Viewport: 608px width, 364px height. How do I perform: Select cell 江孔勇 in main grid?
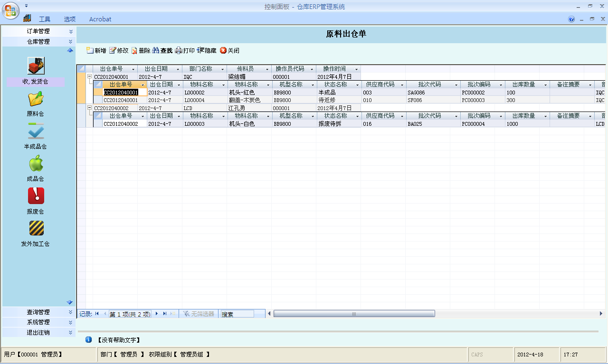249,108
